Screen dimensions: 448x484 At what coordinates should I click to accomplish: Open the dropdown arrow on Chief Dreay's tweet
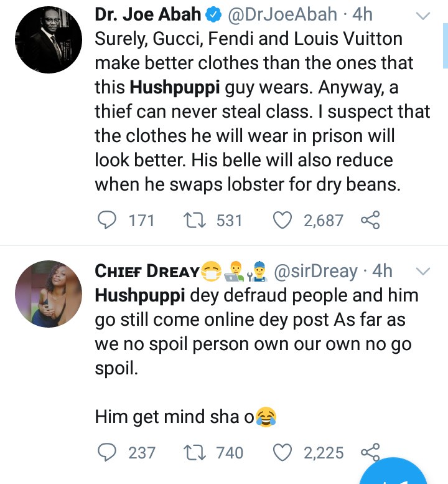tap(422, 270)
